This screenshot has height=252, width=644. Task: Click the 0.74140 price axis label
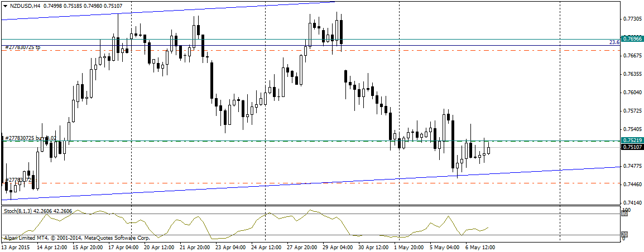click(632, 202)
